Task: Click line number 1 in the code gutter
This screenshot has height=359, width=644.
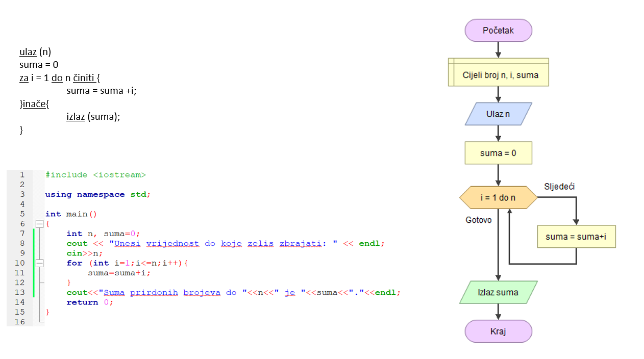Action: [22, 174]
